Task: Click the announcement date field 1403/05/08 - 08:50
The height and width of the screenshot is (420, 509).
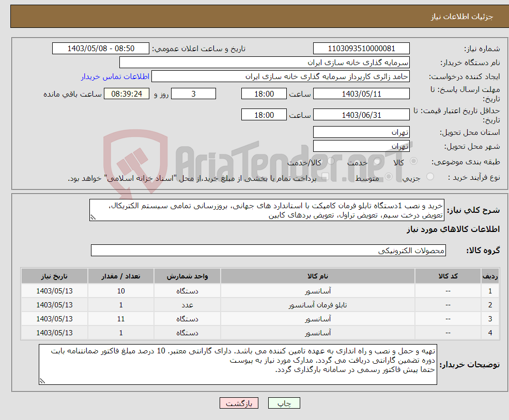Action: tap(101, 49)
